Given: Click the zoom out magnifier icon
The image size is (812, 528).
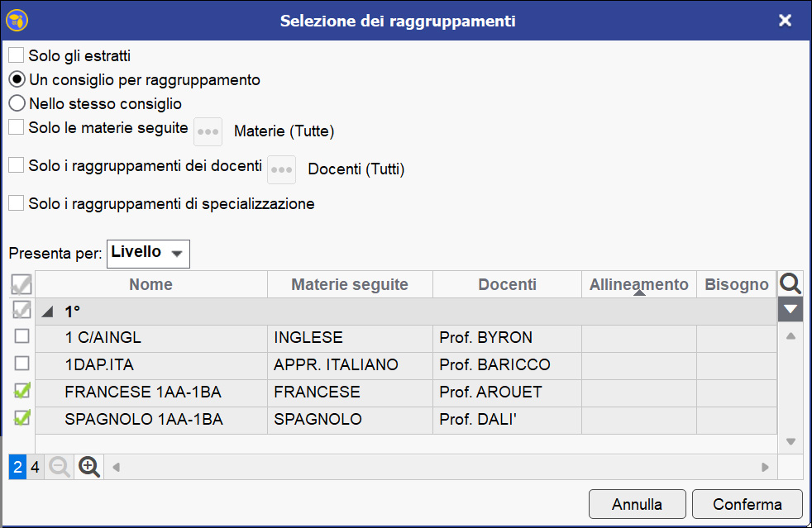Looking at the screenshot, I should 60,467.
